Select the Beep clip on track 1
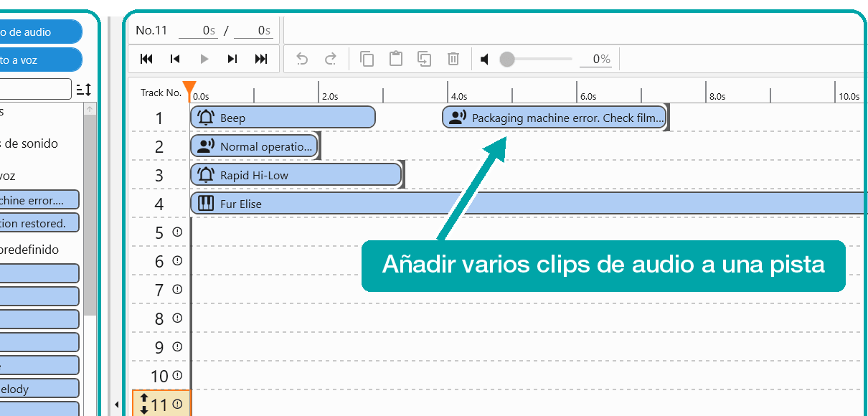Image resolution: width=868 pixels, height=416 pixels. coord(283,118)
